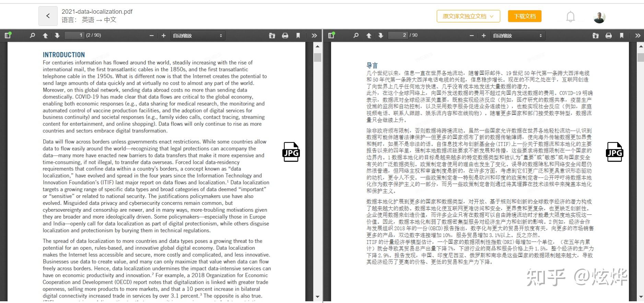This screenshot has height=303, width=644.
Task: Open search in left PDF viewer
Action: [x=32, y=35]
